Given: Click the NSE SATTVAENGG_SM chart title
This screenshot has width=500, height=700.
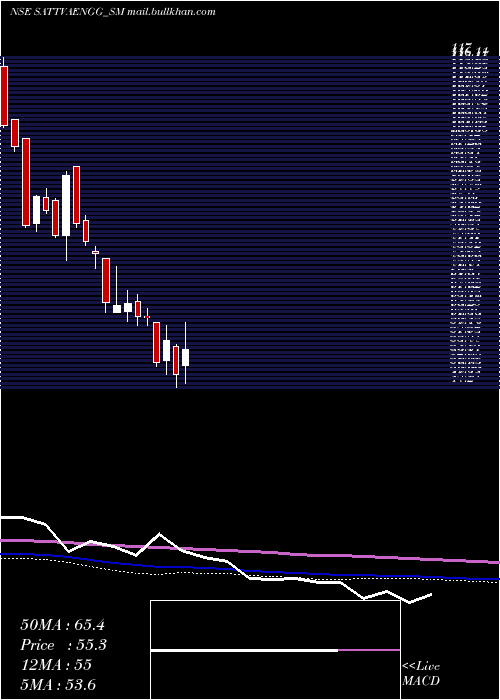Looking at the screenshot, I should (x=112, y=12).
